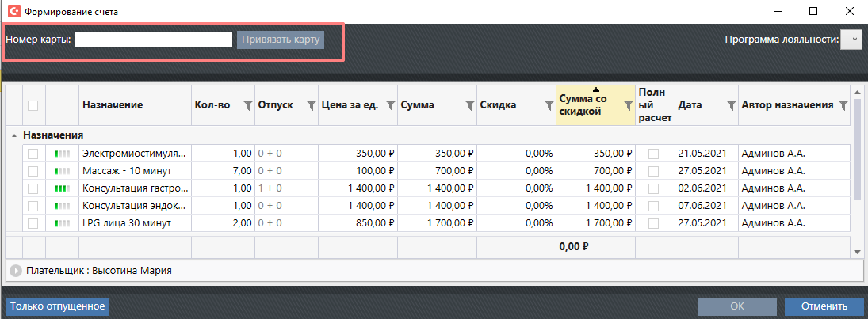Sort by the Назначение column header
The width and height of the screenshot is (868, 319).
111,105
